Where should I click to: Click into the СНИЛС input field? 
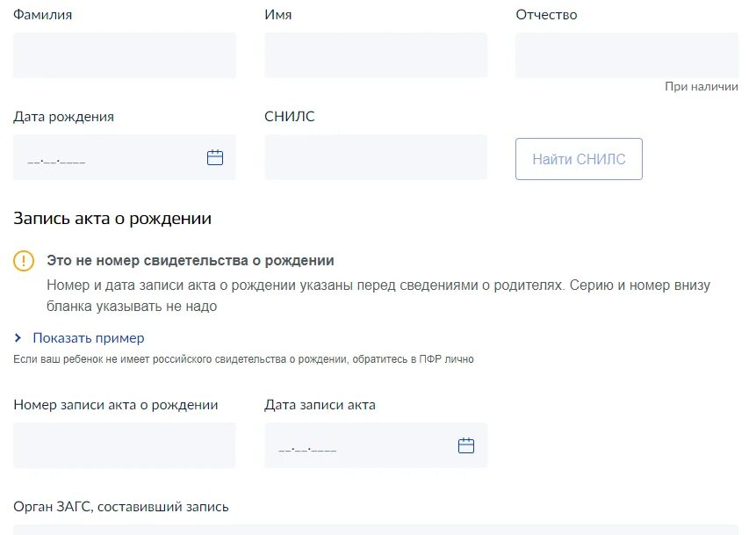376,157
